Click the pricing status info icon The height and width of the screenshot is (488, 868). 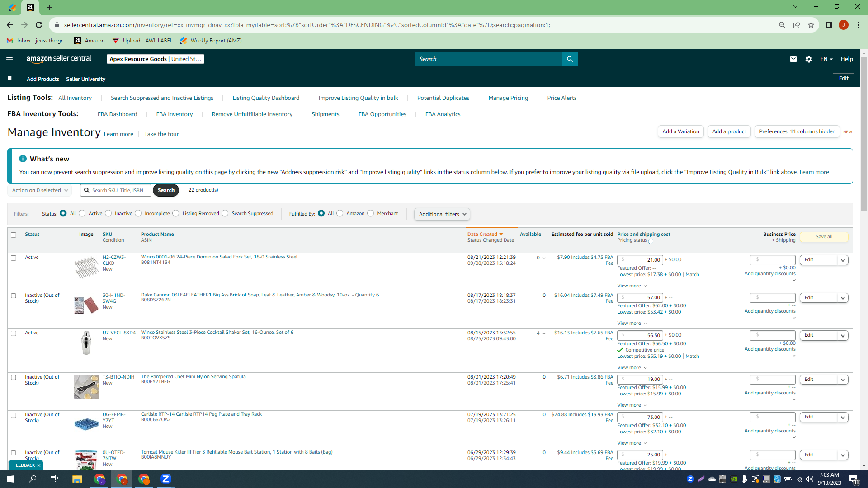click(x=651, y=241)
